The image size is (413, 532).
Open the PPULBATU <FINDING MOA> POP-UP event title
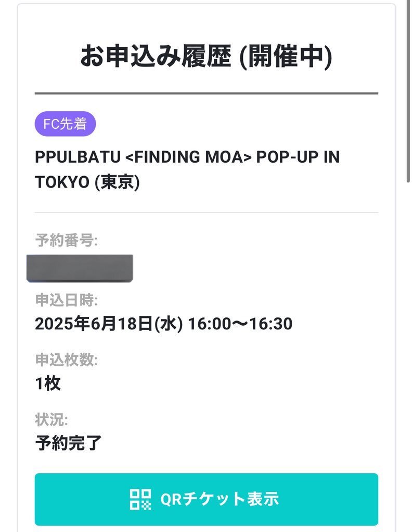click(187, 169)
